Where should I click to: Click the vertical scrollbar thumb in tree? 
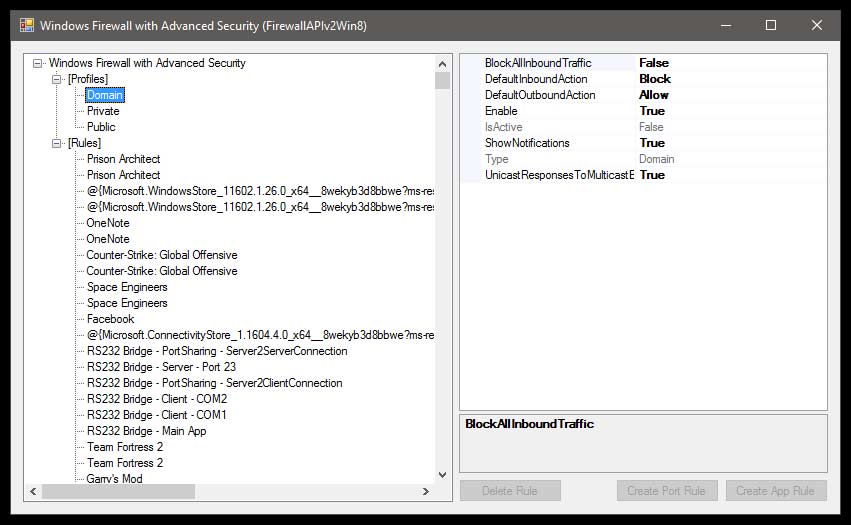click(x=442, y=81)
